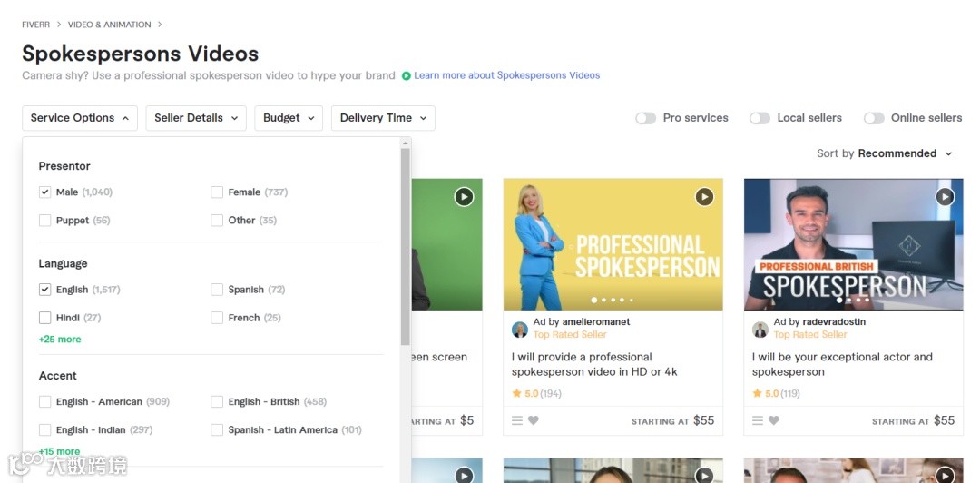The image size is (980, 483).
Task: Open Professional British Spokesperson thumbnail
Action: pyautogui.click(x=854, y=244)
